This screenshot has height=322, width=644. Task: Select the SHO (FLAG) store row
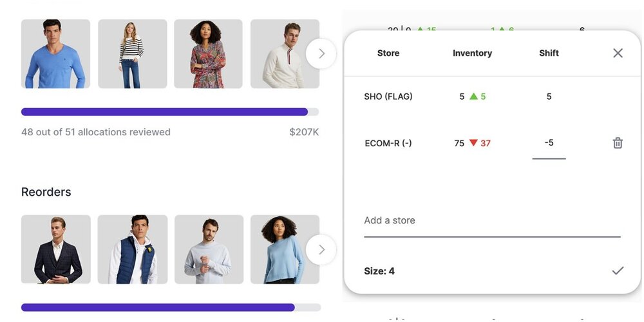pyautogui.click(x=388, y=97)
